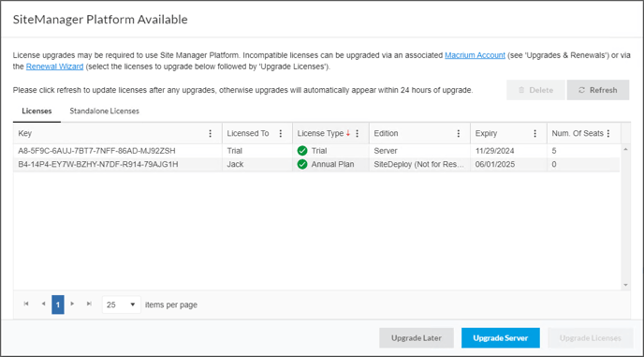Click the Refresh button
The image size is (644, 357).
tap(598, 90)
